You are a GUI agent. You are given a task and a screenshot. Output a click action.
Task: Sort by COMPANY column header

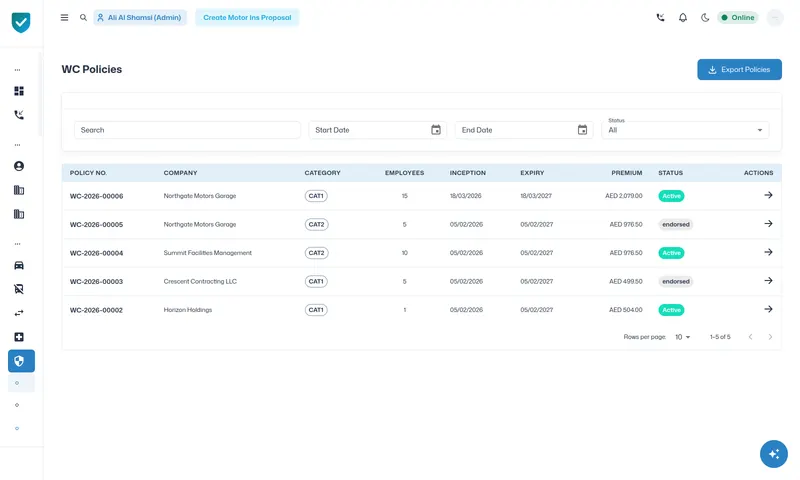pos(180,173)
